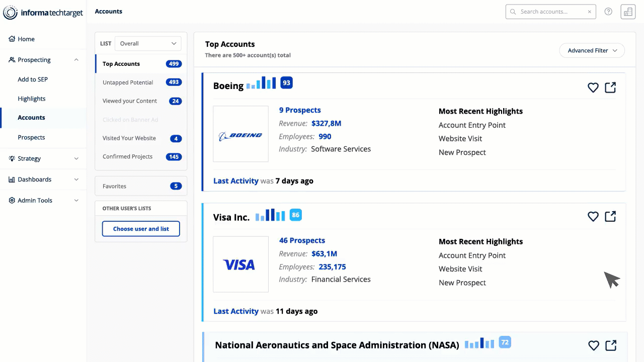This screenshot has height=362, width=644.
Task: Click the building icon in top bar
Action: [628, 12]
